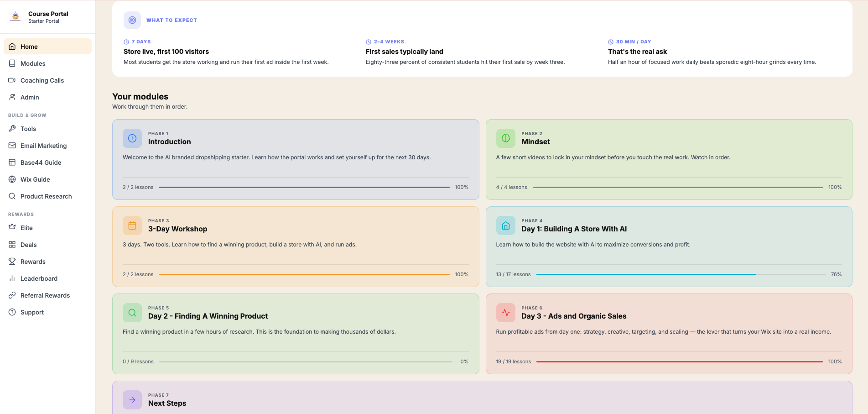Click the Next Steps module title
The height and width of the screenshot is (414, 868).
tap(167, 404)
